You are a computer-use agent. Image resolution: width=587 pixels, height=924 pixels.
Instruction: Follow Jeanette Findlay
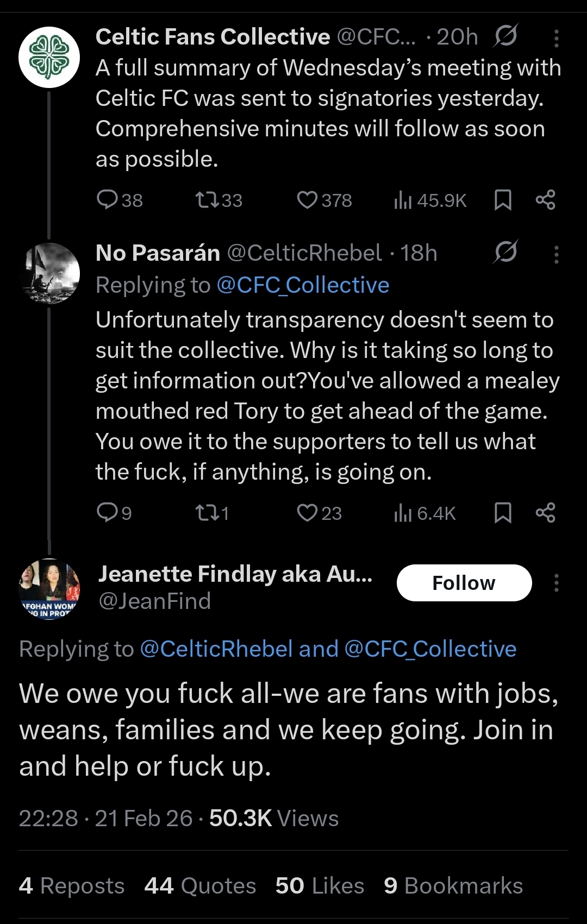pos(464,583)
